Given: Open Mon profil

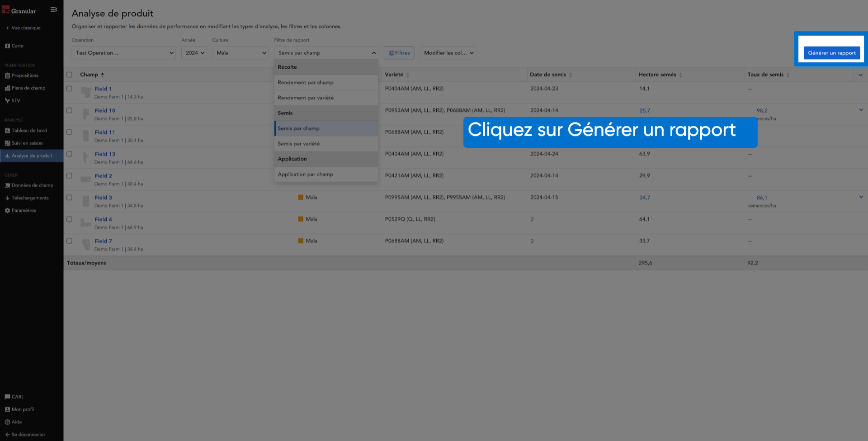Looking at the screenshot, I should coord(19,409).
